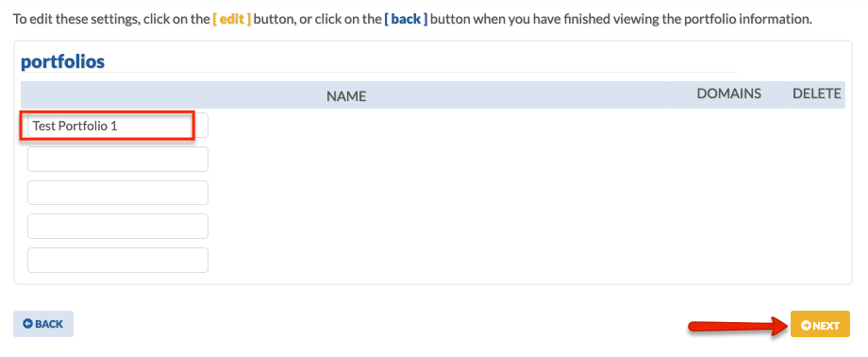Click the orange [ edit ] text in the instructions
Image resolution: width=868 pixels, height=357 pixels.
[232, 20]
